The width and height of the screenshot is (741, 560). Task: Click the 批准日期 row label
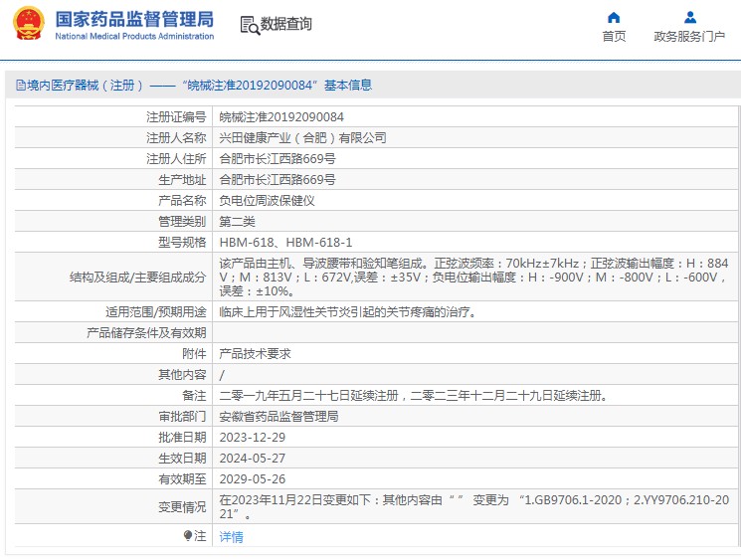click(182, 437)
